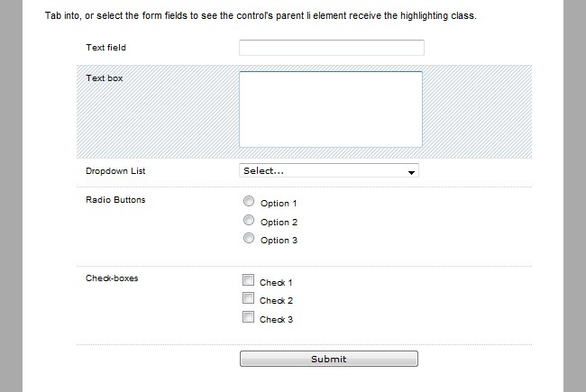Click the 'Check 2' label text
The height and width of the screenshot is (392, 586).
pyautogui.click(x=276, y=301)
